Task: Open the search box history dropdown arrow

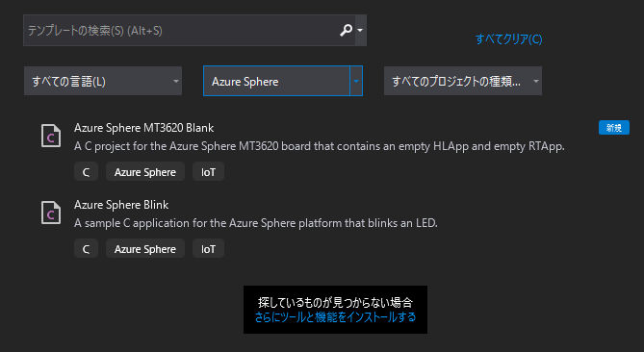Action: click(x=360, y=30)
